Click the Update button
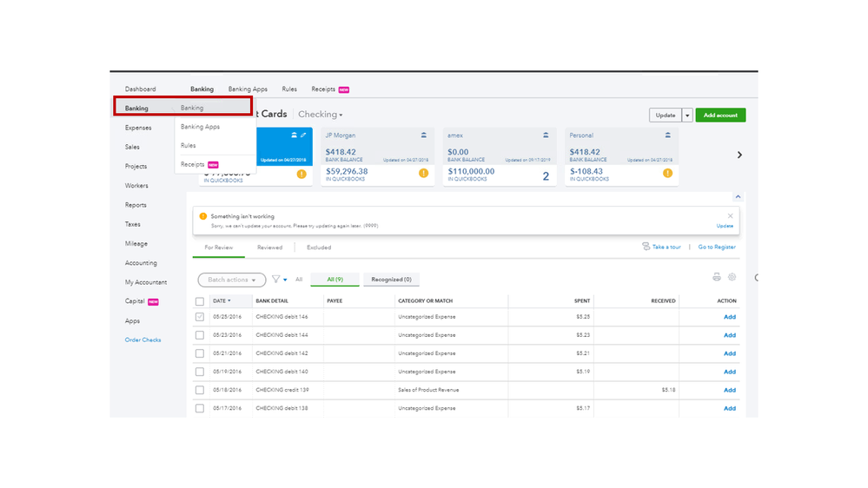The height and width of the screenshot is (488, 868). (x=666, y=115)
